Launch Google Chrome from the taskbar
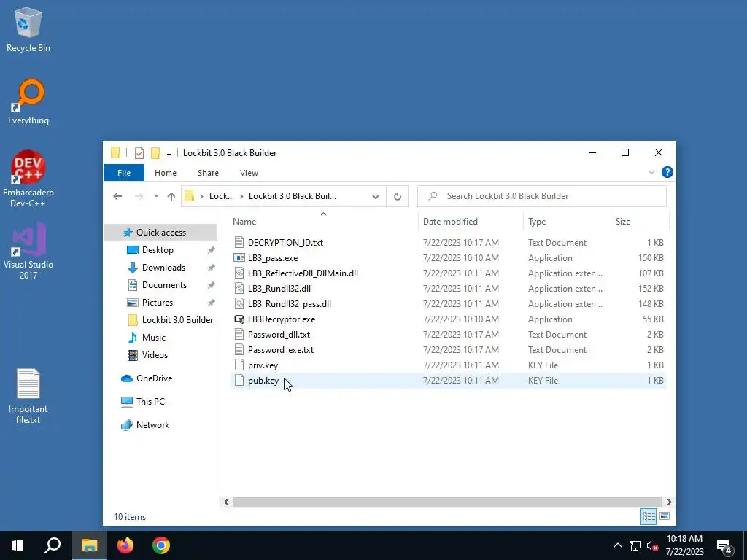Image resolution: width=747 pixels, height=560 pixels. point(161,545)
